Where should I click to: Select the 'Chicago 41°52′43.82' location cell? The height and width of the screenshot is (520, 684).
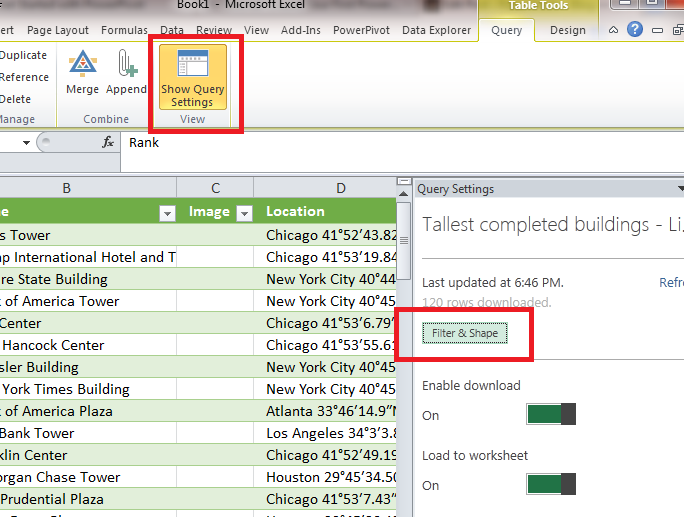coord(325,235)
